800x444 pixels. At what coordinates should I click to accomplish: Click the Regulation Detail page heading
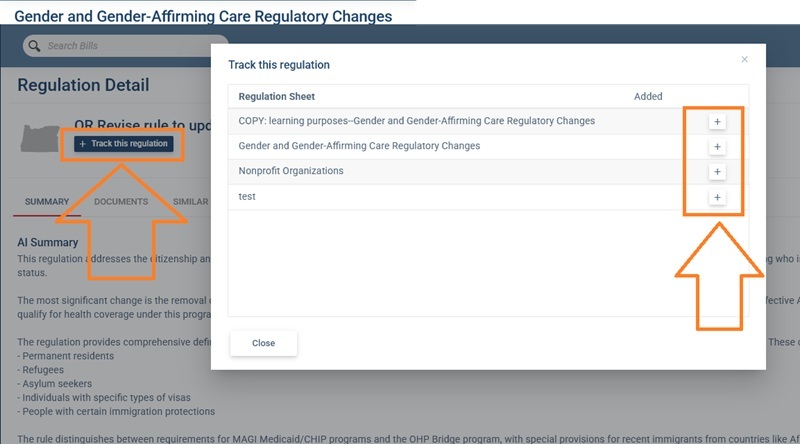(83, 86)
